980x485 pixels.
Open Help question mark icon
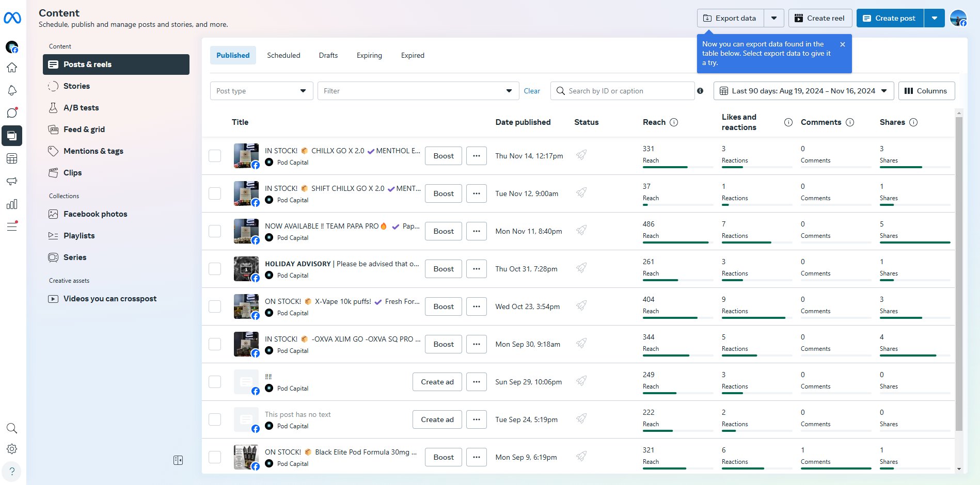pyautogui.click(x=12, y=472)
